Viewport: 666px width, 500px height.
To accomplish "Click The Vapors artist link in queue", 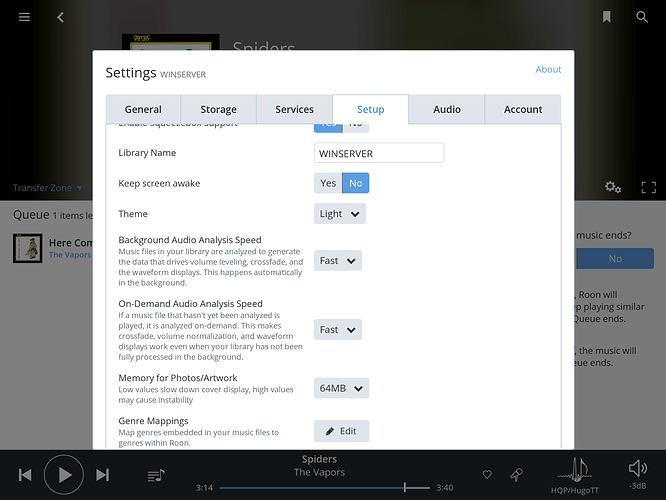I will click(70, 255).
